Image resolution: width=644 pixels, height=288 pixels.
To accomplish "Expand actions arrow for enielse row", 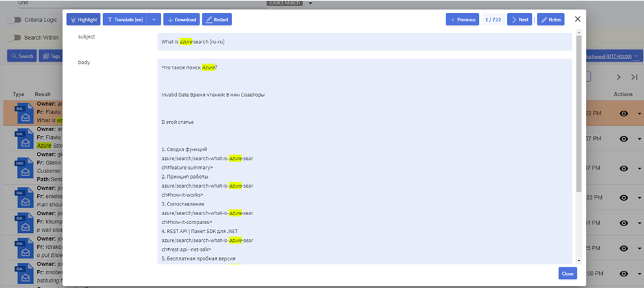I will click(639, 198).
